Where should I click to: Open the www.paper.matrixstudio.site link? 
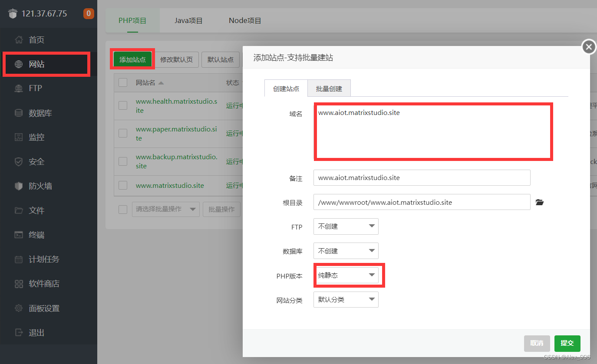[176, 134]
